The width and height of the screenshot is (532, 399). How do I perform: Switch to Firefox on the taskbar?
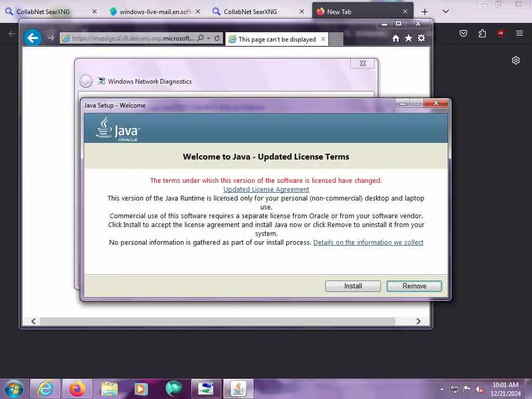tap(77, 389)
